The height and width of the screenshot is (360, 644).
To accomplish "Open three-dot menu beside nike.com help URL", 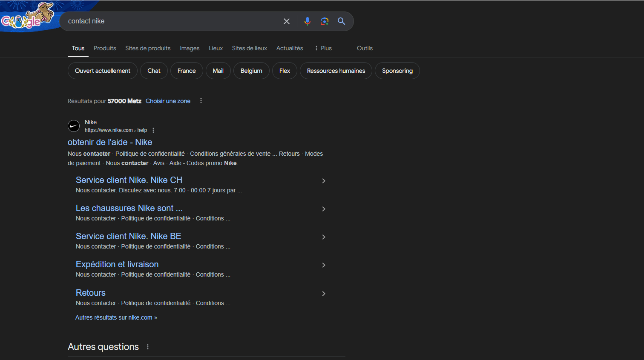I will coord(153,130).
